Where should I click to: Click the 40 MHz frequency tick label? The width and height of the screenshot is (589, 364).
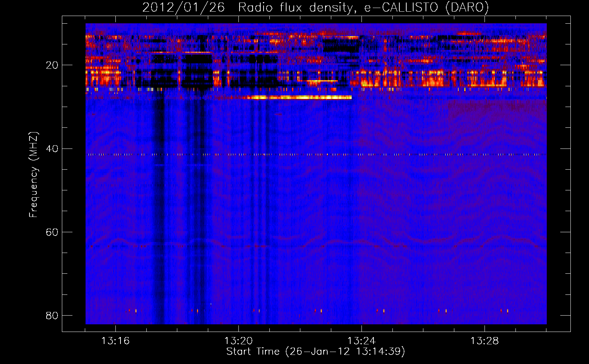click(x=52, y=149)
